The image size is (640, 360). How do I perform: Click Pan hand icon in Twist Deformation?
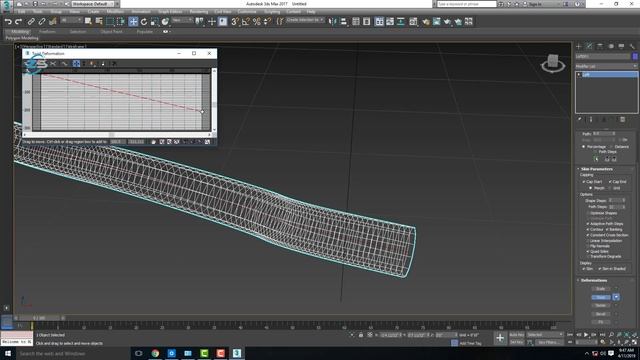(x=153, y=142)
